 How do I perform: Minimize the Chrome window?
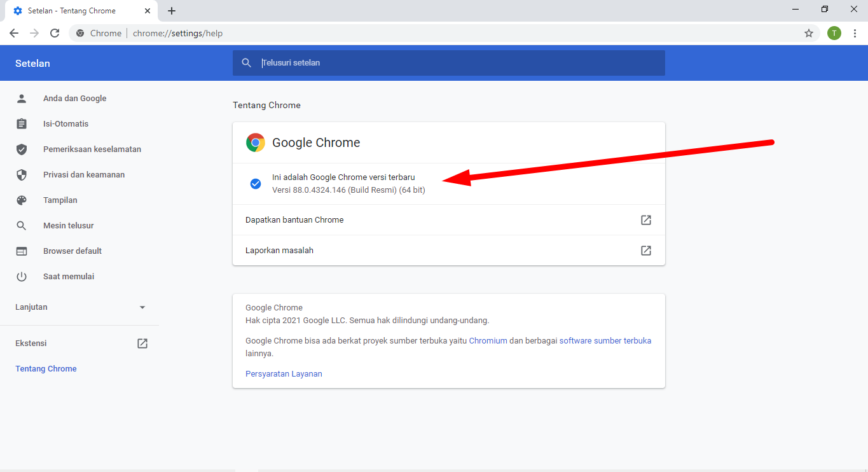tap(796, 10)
